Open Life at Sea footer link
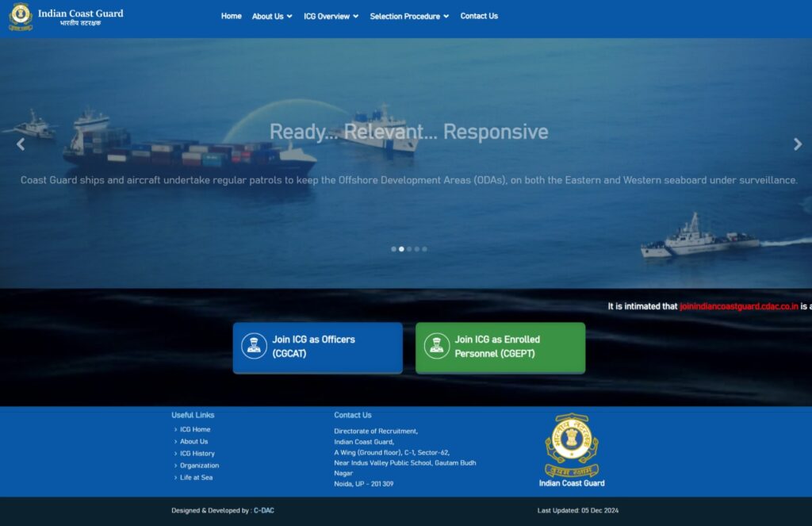Viewport: 812px width, 526px height. [x=197, y=478]
